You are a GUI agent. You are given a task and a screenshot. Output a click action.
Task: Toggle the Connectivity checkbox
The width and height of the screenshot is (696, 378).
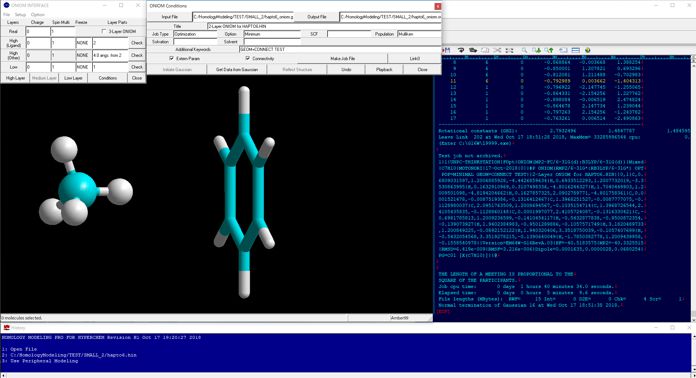247,59
